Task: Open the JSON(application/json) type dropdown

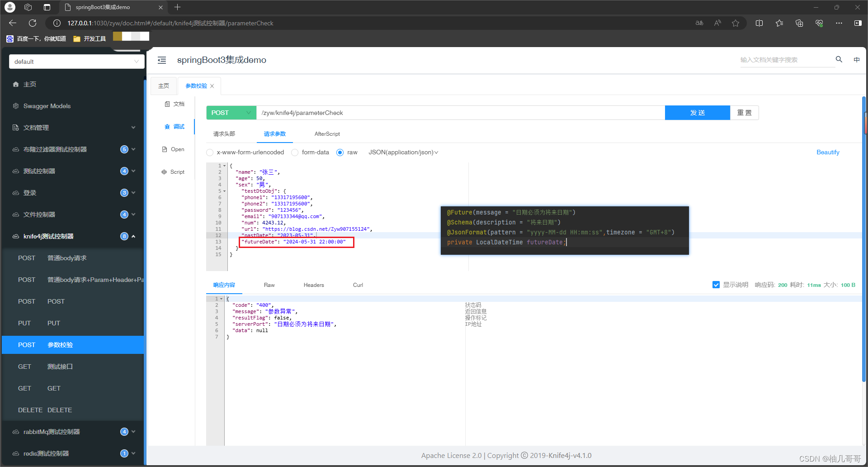Action: (x=403, y=152)
